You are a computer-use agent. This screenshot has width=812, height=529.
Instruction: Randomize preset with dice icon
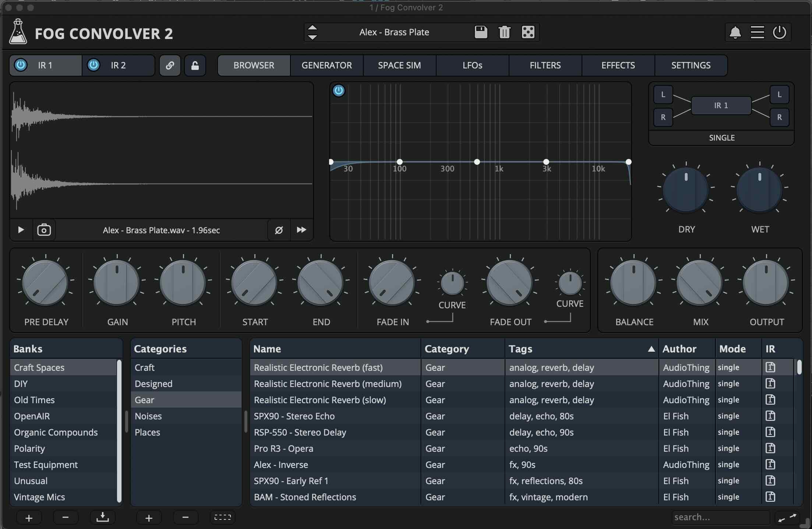[x=528, y=32]
